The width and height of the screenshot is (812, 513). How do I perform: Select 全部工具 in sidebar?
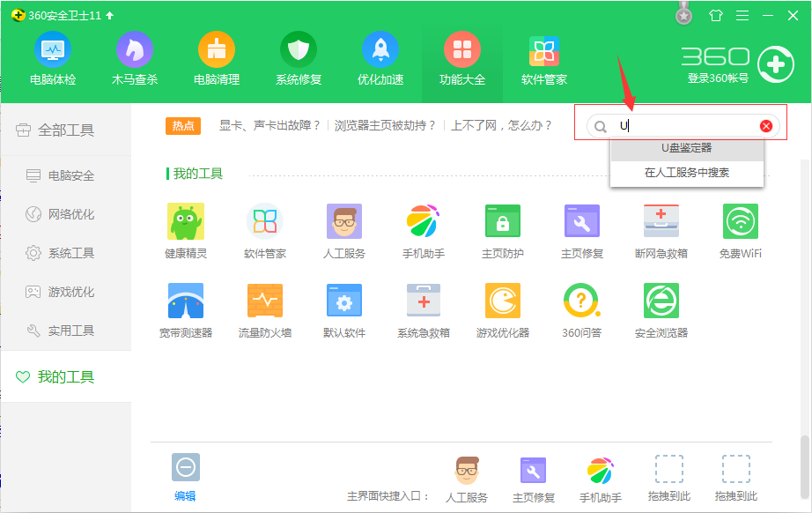coord(66,130)
